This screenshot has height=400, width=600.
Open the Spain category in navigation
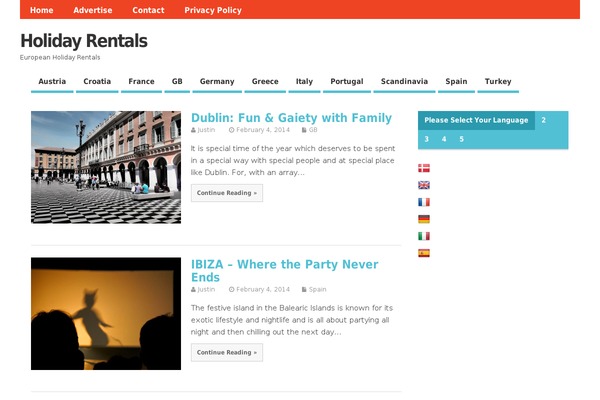456,82
